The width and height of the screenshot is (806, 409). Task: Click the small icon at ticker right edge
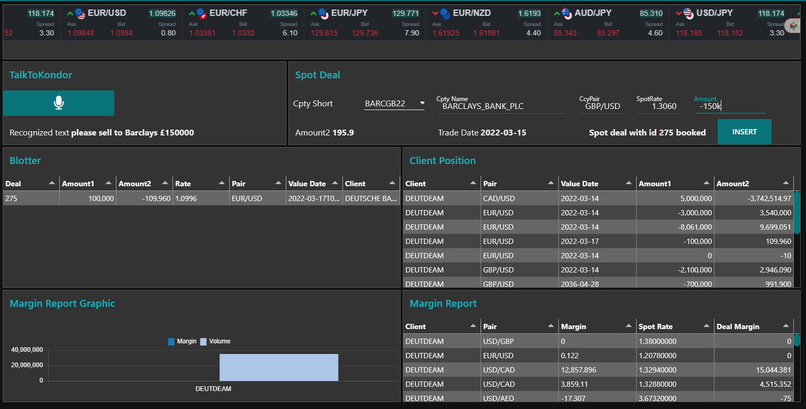click(794, 26)
